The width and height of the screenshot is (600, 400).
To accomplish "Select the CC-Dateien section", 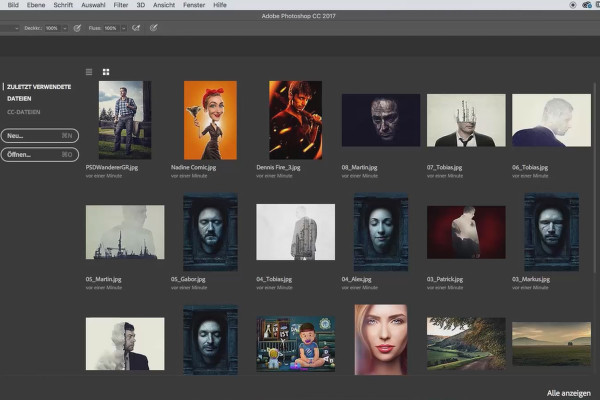I will coord(24,112).
